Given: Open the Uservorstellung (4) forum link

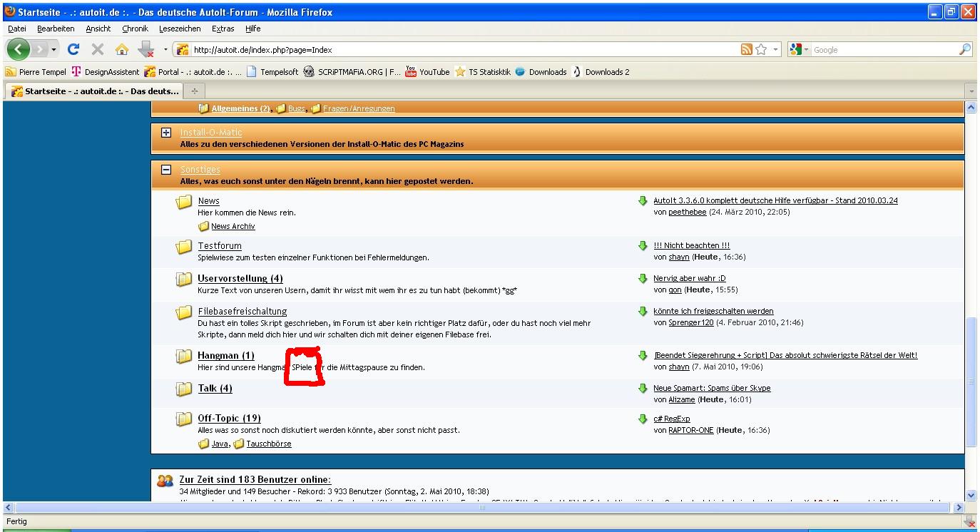Looking at the screenshot, I should click(x=240, y=279).
